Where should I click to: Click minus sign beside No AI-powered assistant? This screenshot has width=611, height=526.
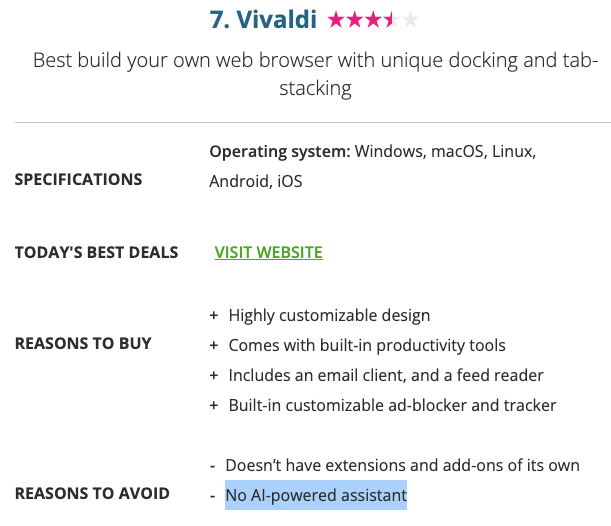(213, 496)
